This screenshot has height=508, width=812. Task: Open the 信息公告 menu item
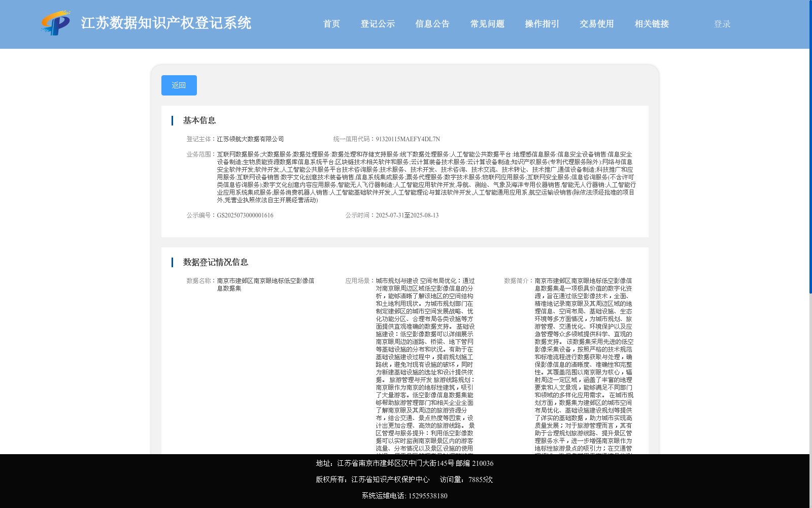(x=432, y=24)
